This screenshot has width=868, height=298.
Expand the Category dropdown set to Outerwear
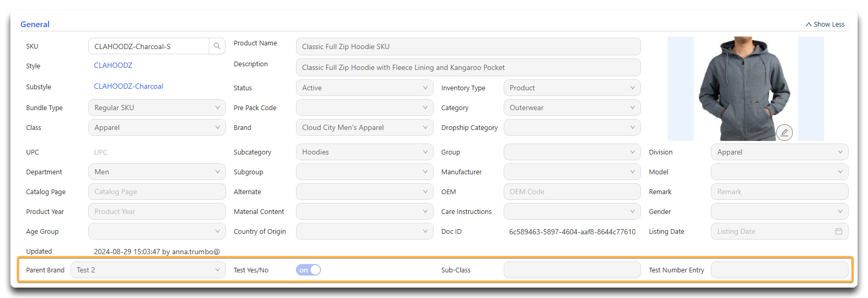(572, 108)
